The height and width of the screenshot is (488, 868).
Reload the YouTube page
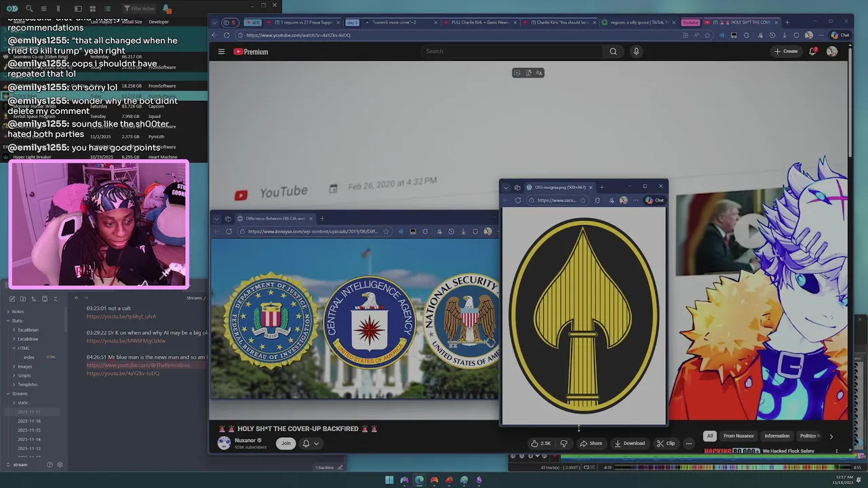(x=227, y=35)
